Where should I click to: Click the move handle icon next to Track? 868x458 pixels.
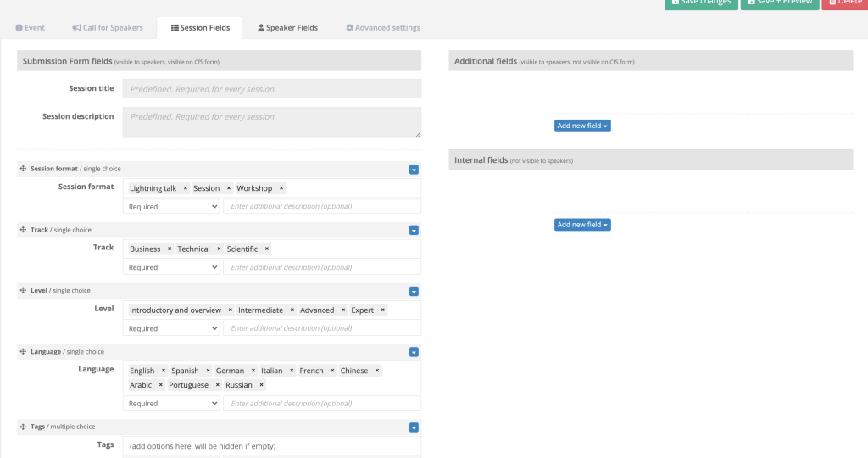point(23,230)
